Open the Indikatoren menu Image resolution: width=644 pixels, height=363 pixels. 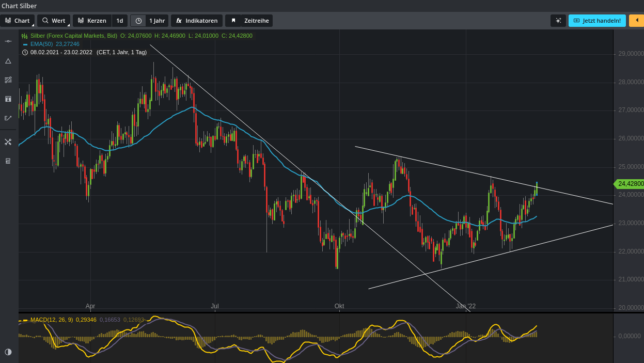197,21
